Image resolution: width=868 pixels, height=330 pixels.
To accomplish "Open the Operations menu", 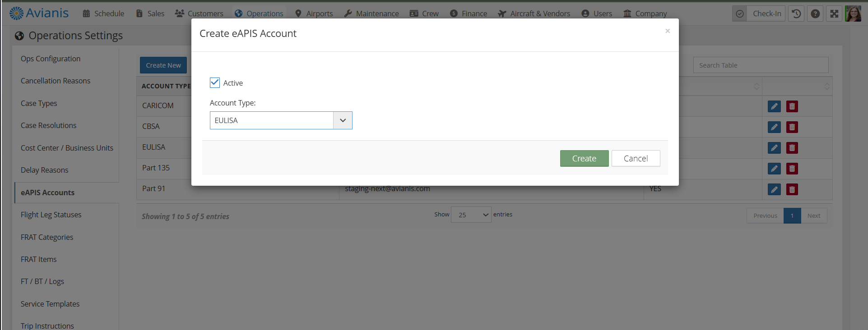I will pos(259,14).
